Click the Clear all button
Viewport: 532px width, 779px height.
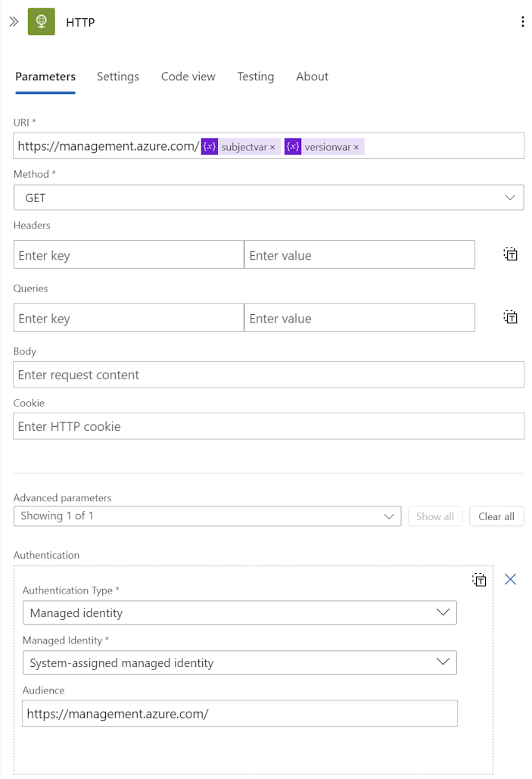click(496, 516)
